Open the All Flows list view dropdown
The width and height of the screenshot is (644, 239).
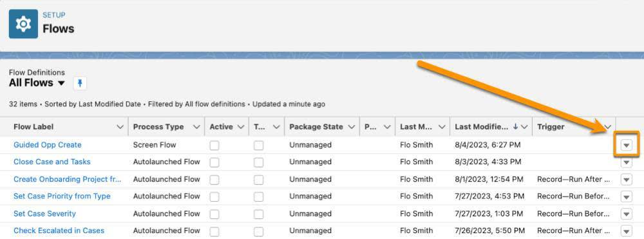(x=61, y=83)
